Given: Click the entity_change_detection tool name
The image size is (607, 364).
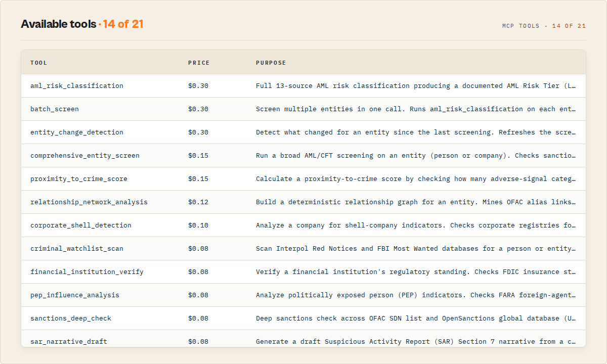Looking at the screenshot, I should [x=77, y=132].
